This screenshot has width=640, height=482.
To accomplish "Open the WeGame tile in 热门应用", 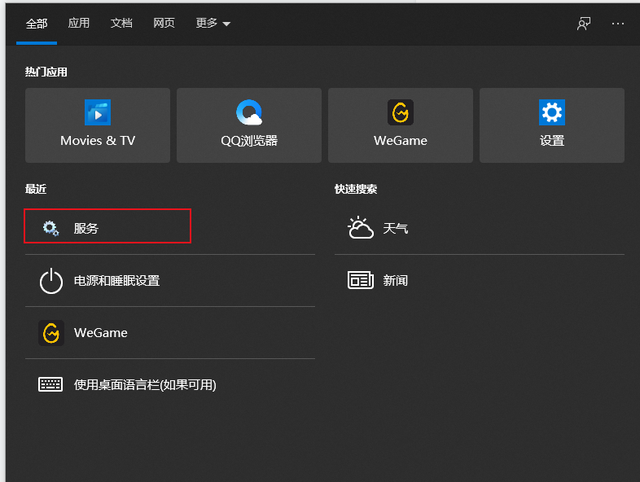I will pyautogui.click(x=400, y=125).
